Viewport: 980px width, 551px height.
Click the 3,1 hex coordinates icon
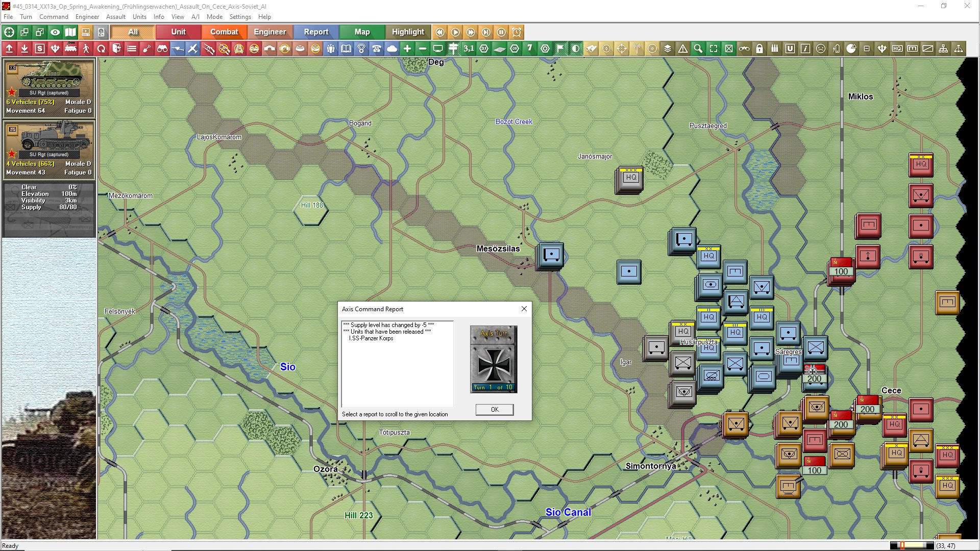coord(469,48)
